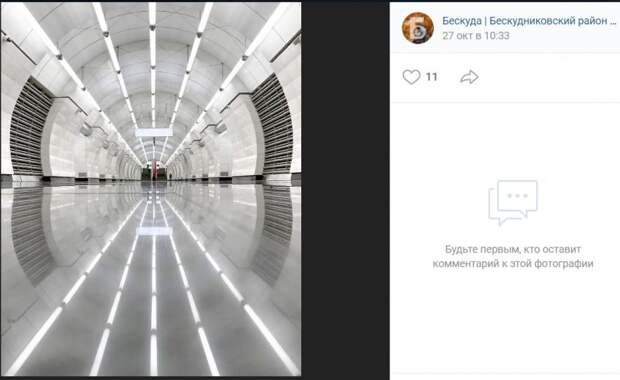Click the red column at the platform end
The width and height of the screenshot is (620, 380).
click(154, 171)
